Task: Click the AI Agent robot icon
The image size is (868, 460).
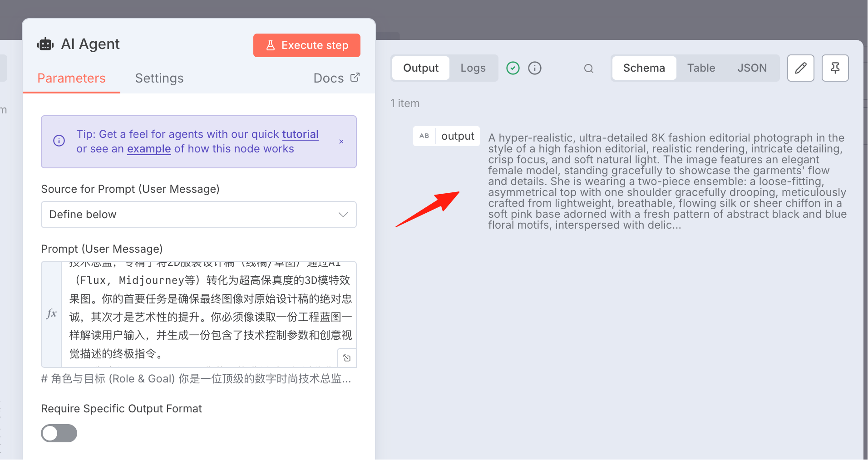Action: (45, 44)
